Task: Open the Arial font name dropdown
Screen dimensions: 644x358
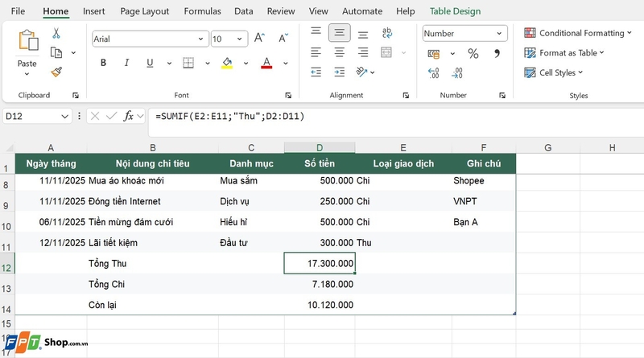Action: (200, 39)
